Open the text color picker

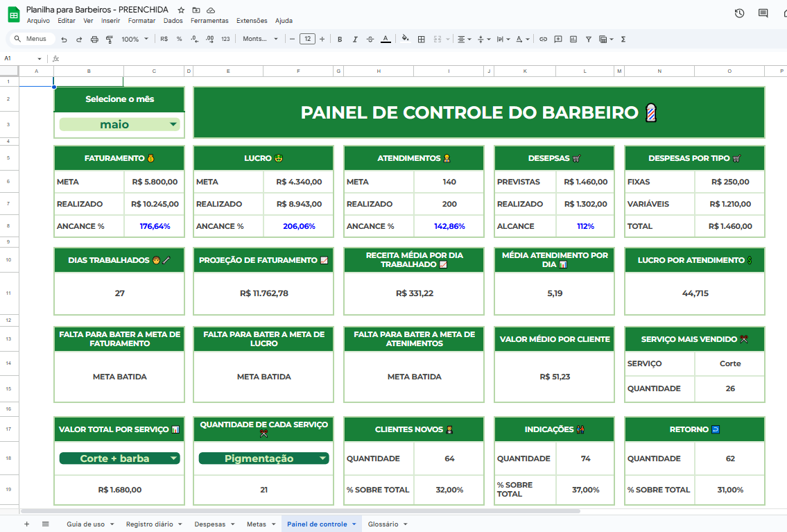pos(386,40)
